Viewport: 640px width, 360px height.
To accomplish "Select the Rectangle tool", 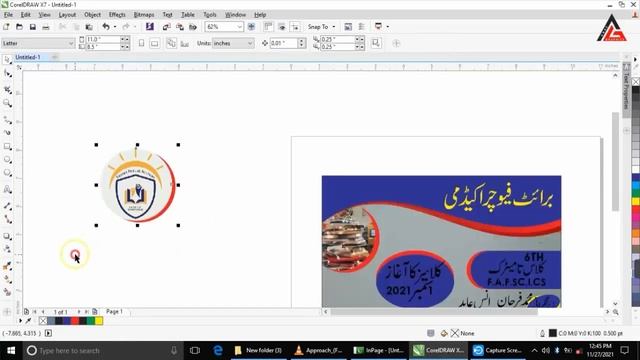I will 7,146.
